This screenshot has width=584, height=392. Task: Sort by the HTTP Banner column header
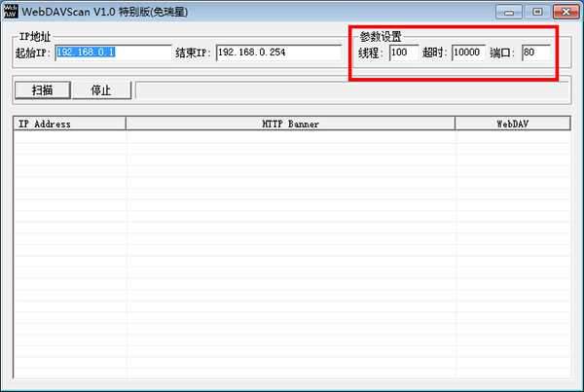(290, 124)
